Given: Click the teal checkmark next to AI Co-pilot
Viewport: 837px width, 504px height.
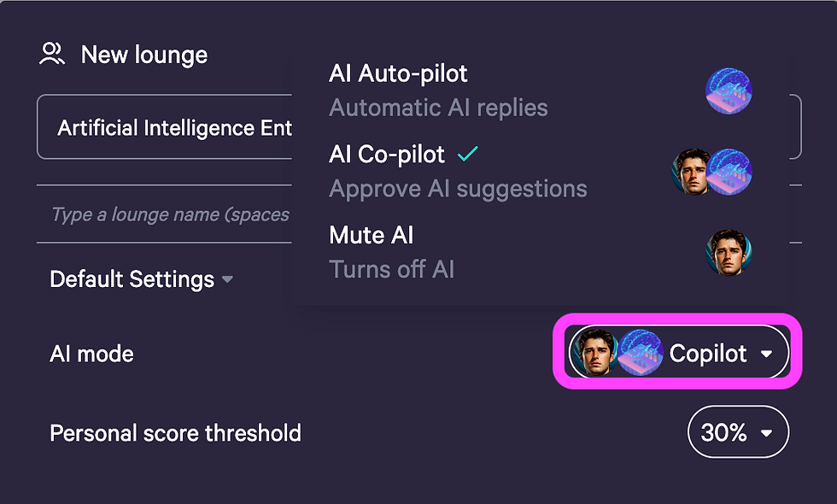Looking at the screenshot, I should pyautogui.click(x=468, y=154).
